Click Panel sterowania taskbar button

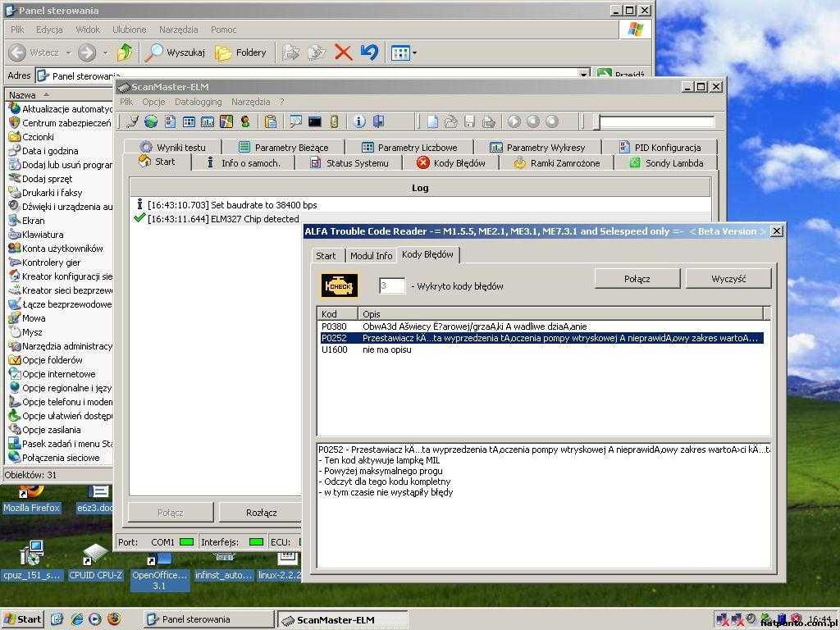click(x=209, y=619)
